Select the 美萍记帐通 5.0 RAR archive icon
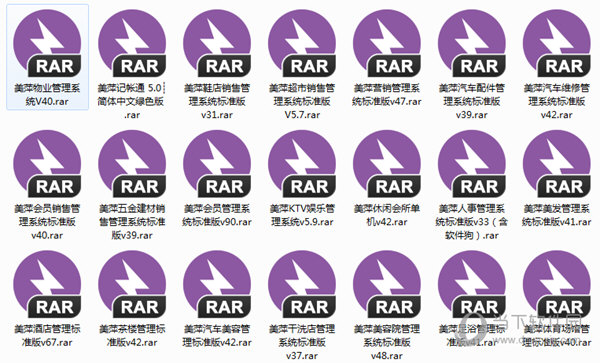This screenshot has width=600, height=363. pyautogui.click(x=132, y=43)
